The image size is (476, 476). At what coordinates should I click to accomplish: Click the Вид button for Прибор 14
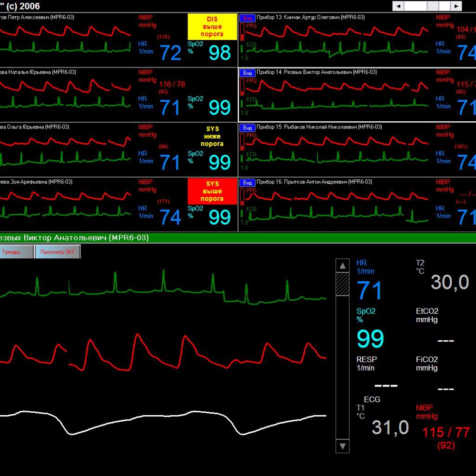pos(248,72)
